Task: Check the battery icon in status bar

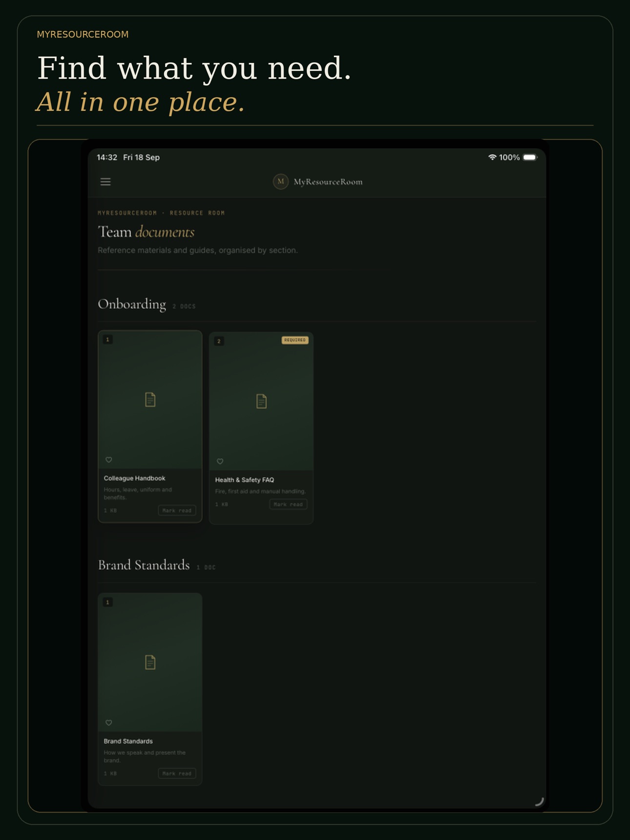Action: click(530, 157)
